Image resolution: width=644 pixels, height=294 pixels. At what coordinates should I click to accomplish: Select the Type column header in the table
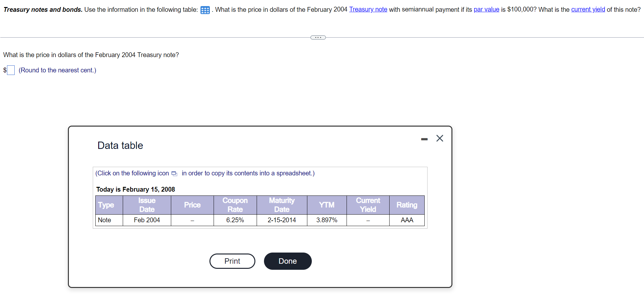tap(106, 205)
